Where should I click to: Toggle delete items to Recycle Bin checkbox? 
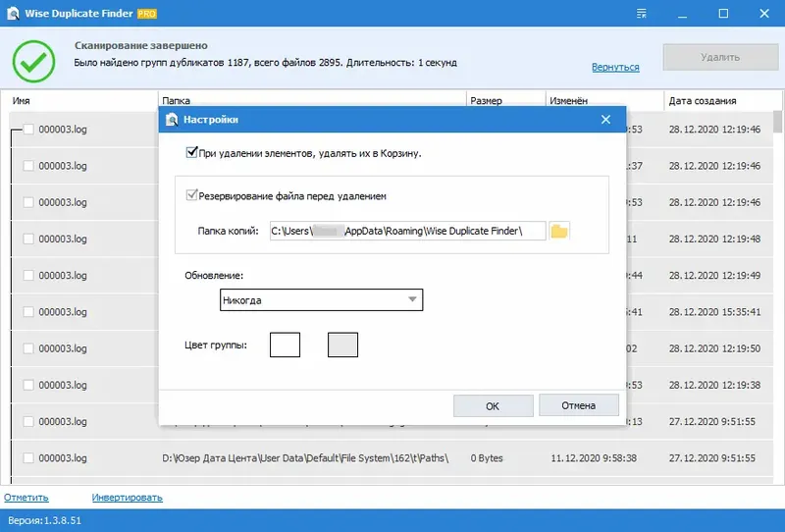coord(191,152)
